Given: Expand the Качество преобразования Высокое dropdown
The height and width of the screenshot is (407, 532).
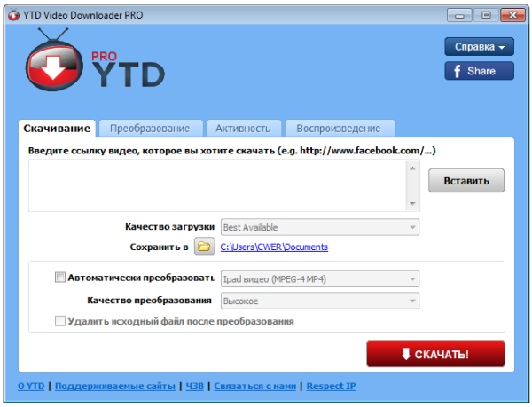Looking at the screenshot, I should [x=320, y=301].
